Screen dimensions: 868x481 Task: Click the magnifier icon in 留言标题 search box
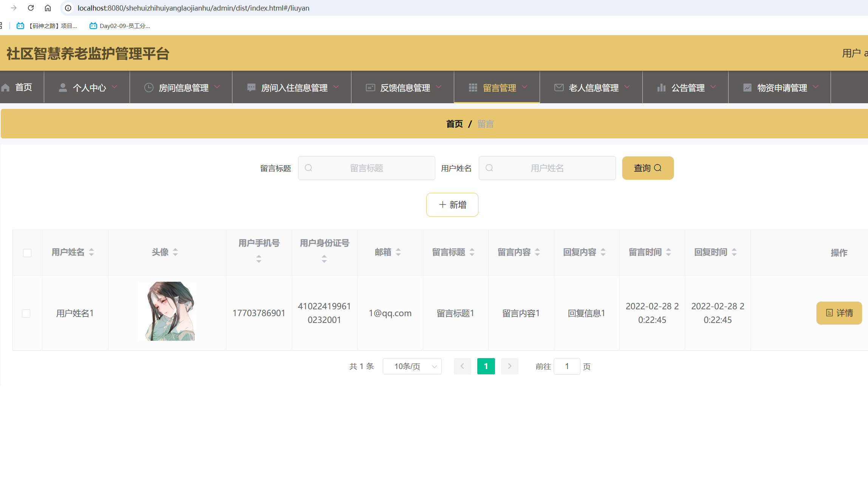pyautogui.click(x=309, y=168)
